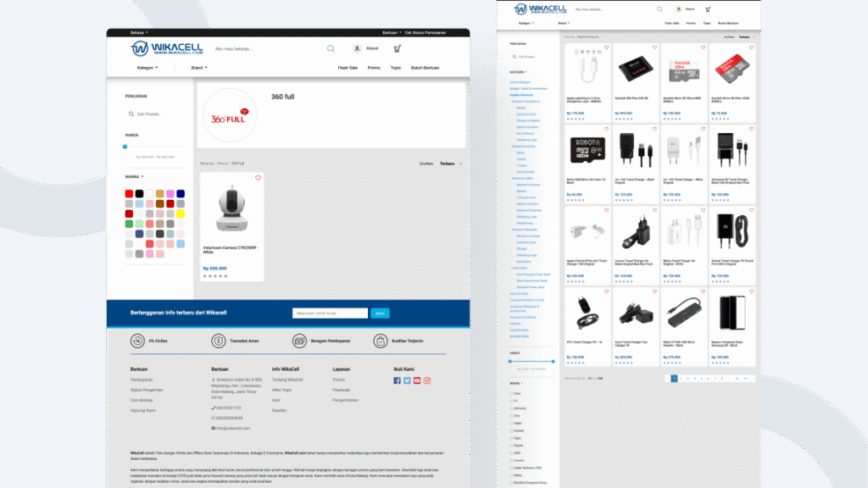Open Terbaru sort dropdown in right page
Image resolution: width=868 pixels, height=488 pixels.
[x=747, y=37]
